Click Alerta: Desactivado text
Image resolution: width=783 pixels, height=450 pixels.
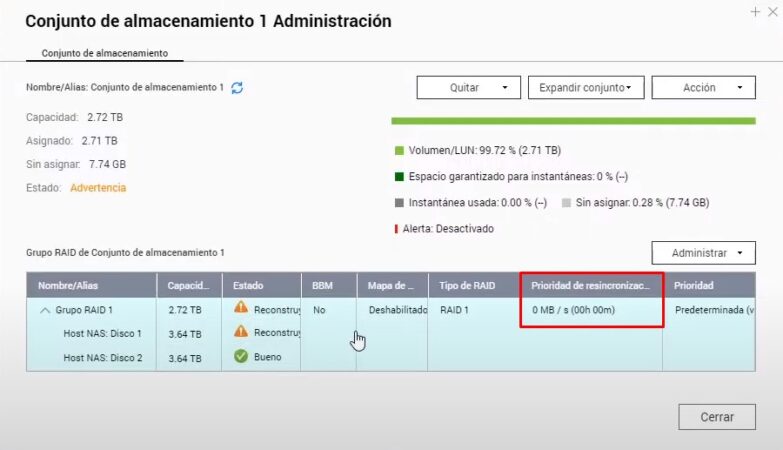(448, 229)
